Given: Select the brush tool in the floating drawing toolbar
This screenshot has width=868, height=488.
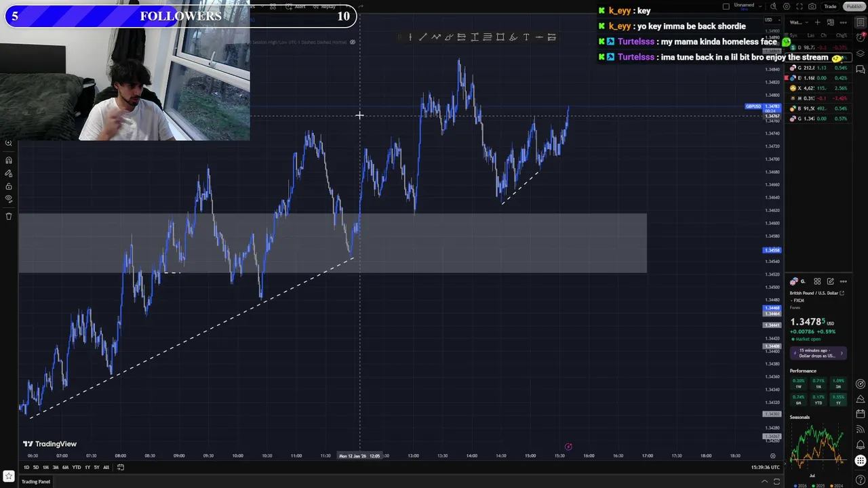Looking at the screenshot, I should 449,37.
